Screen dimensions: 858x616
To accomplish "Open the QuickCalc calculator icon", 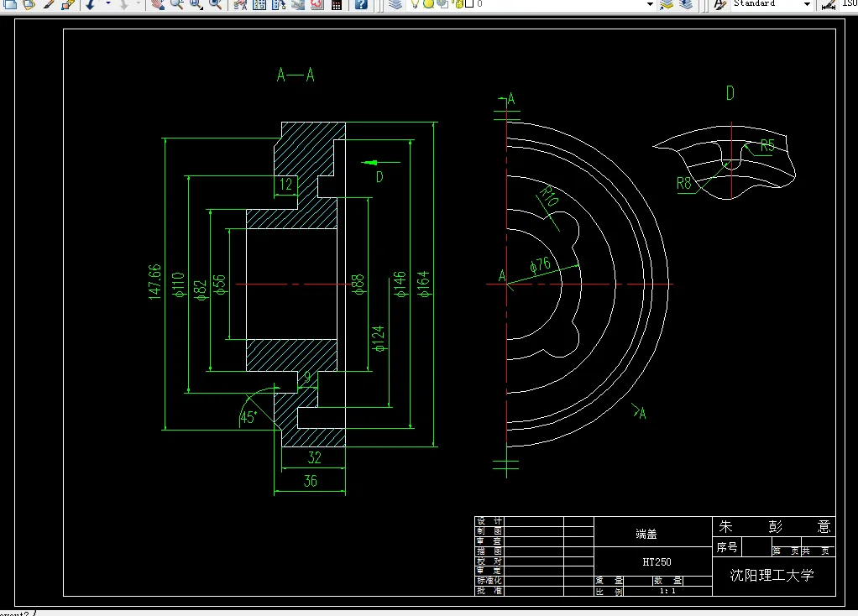I will [337, 4].
